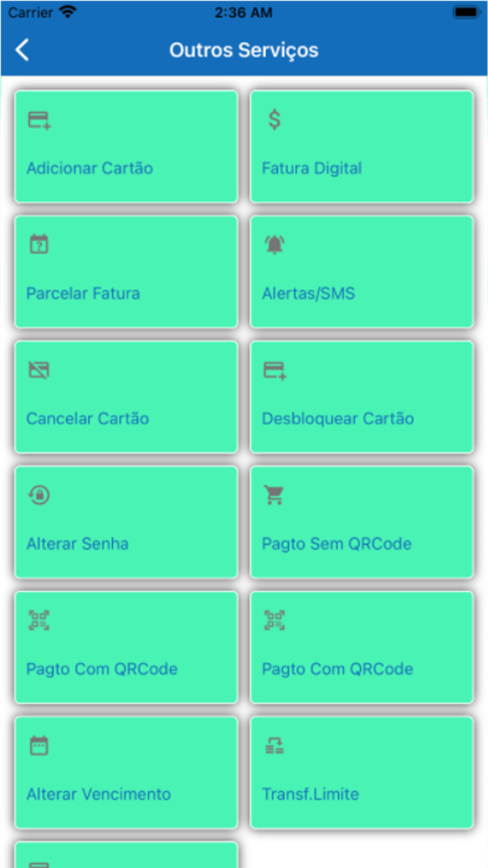488x868 pixels.
Task: Tap the QR code icon on left Pagto Com QRCode
Action: pos(38,620)
